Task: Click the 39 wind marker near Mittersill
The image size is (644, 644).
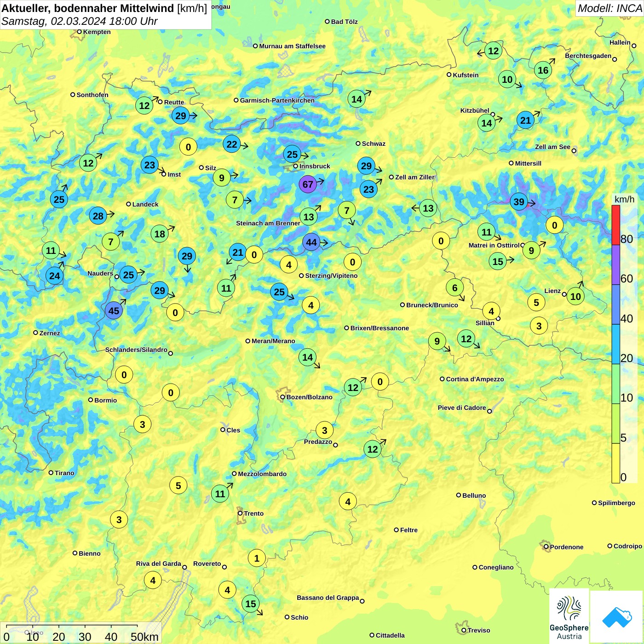Action: pyautogui.click(x=519, y=201)
